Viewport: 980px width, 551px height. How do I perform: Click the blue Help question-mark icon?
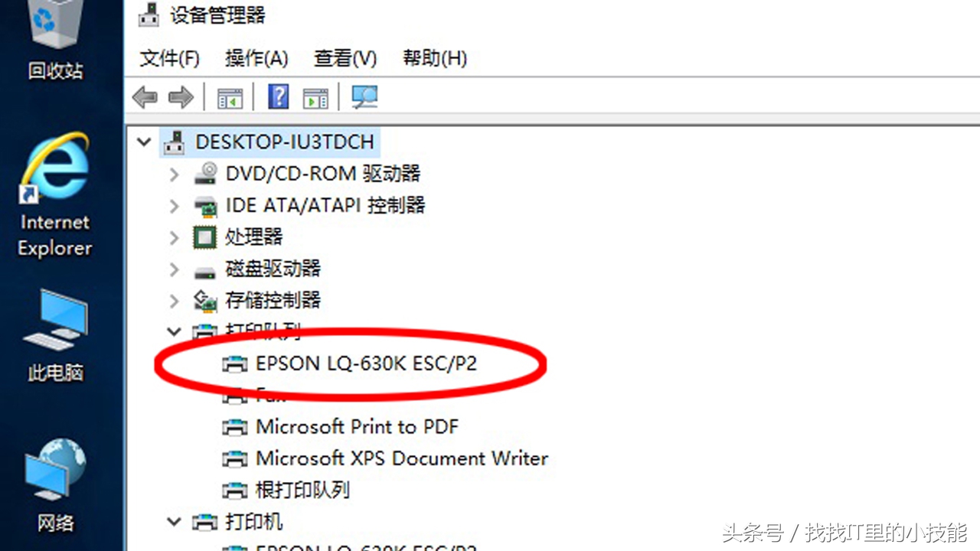(279, 96)
